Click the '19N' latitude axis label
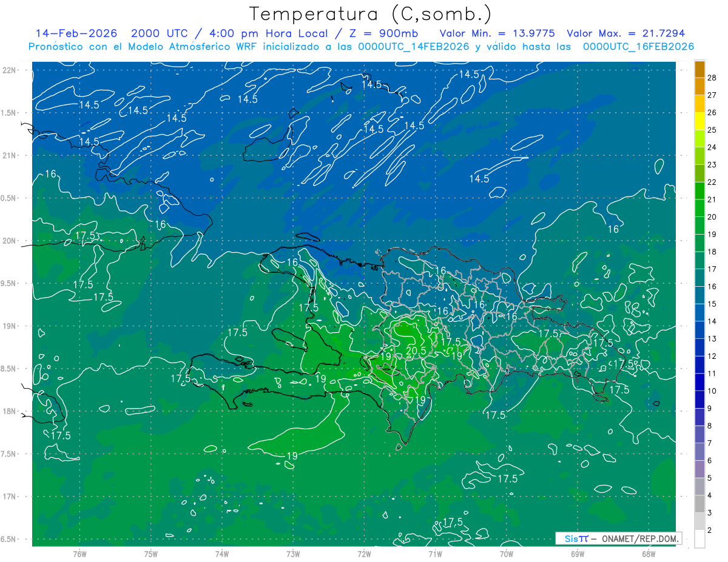This screenshot has height=562, width=728. pyautogui.click(x=10, y=326)
